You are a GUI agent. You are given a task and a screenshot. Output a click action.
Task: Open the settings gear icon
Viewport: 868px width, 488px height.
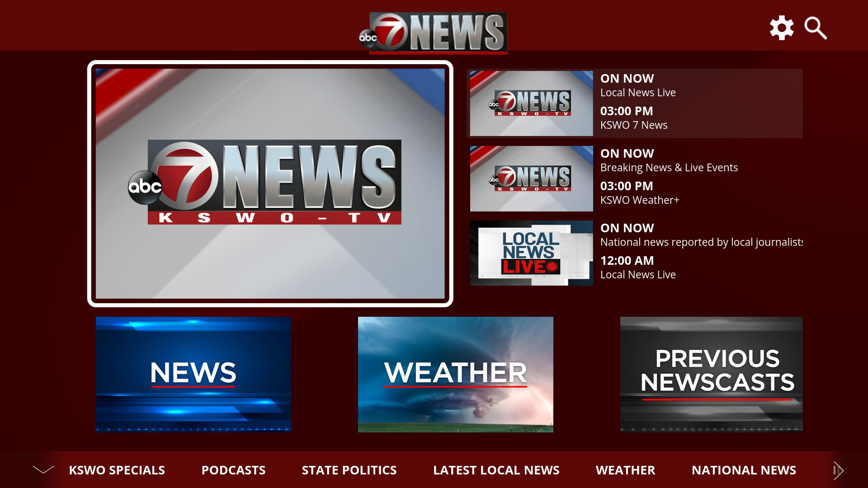pos(781,28)
